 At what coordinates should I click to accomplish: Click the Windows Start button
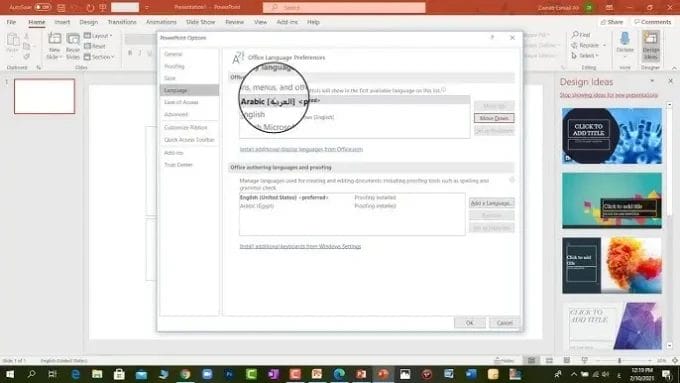(9, 373)
